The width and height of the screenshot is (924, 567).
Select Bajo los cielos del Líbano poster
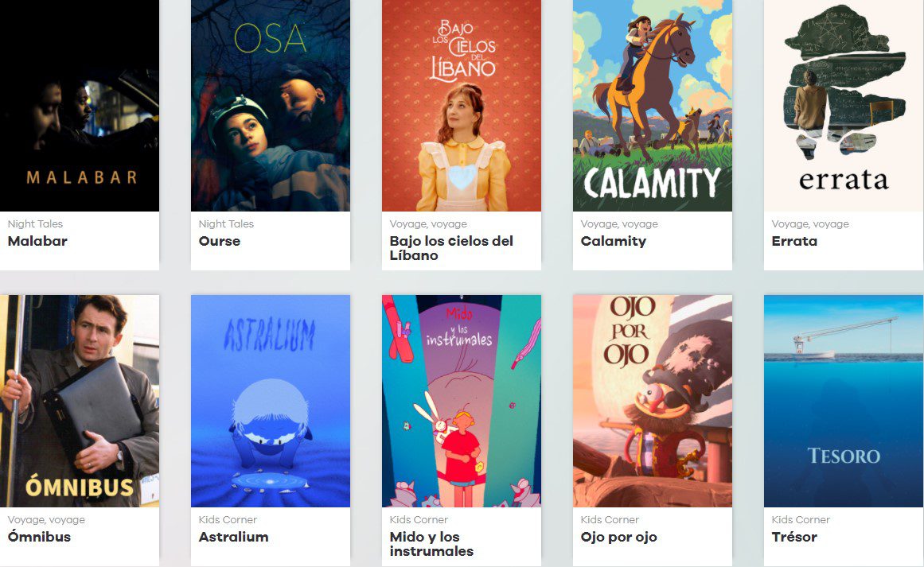462,106
